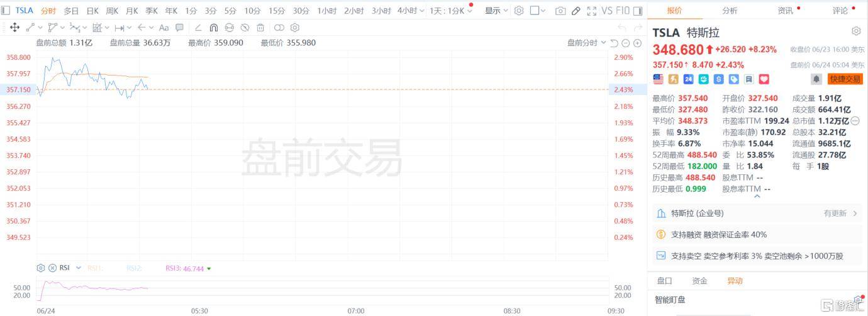
Task: Expand the RSI indicator dropdown arrow
Action: tap(79, 268)
